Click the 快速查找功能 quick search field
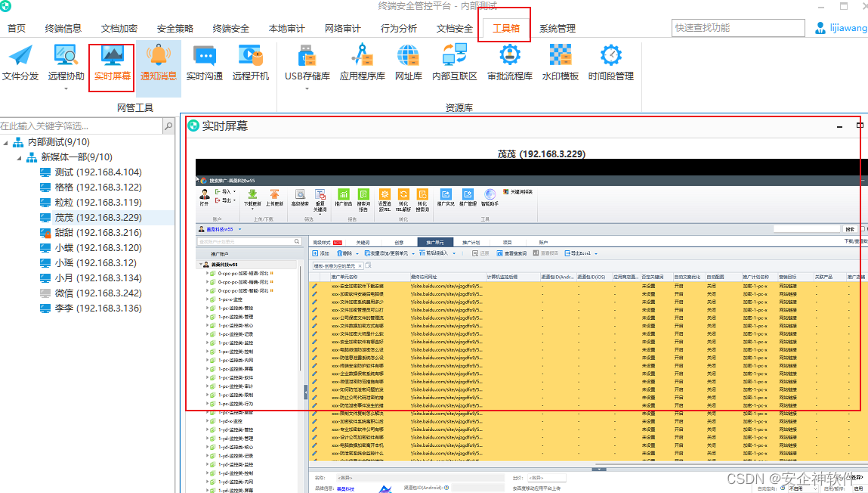The height and width of the screenshot is (493, 868). point(738,28)
